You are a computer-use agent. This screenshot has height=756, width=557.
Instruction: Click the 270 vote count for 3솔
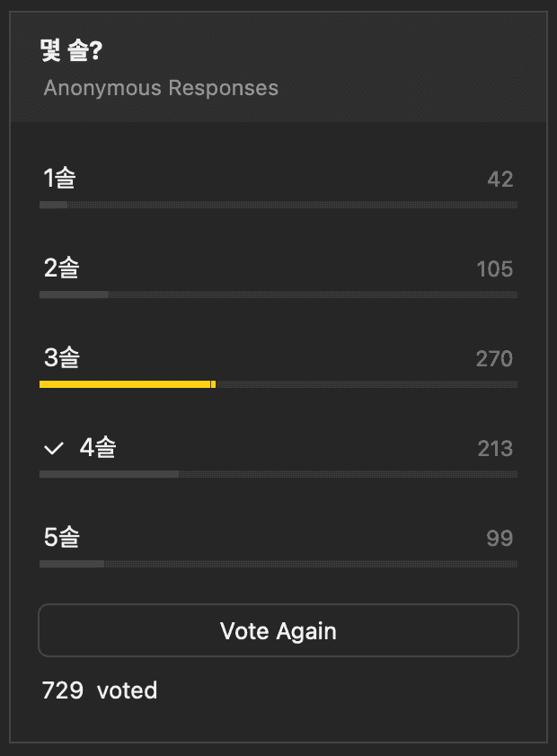(494, 359)
